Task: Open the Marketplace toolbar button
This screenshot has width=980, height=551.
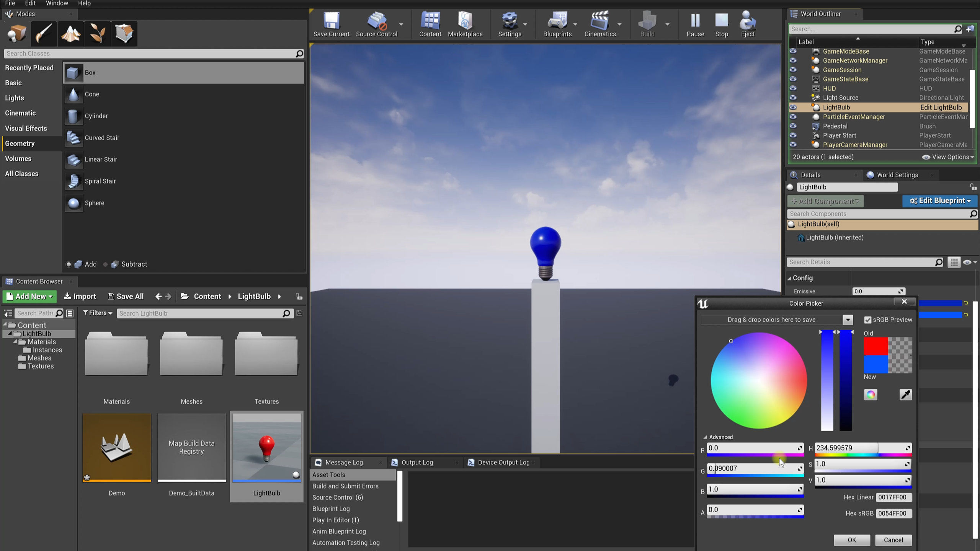Action: (465, 24)
